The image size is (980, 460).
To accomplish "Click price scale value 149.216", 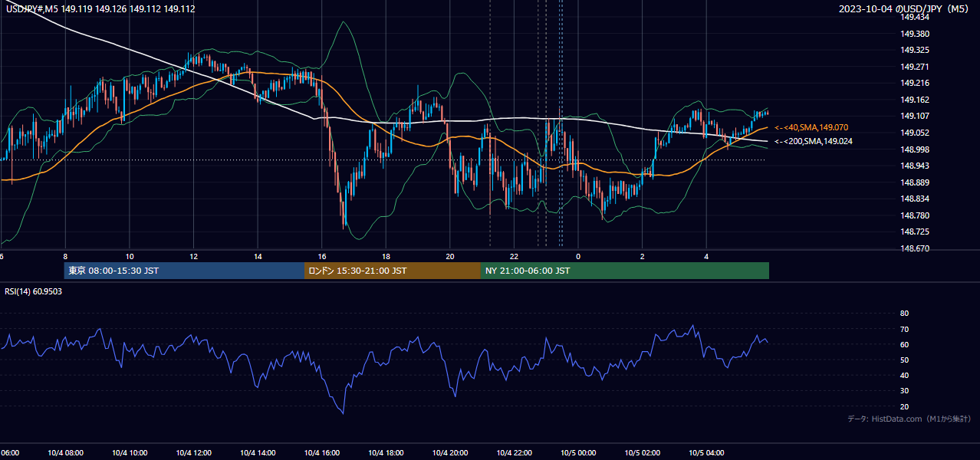I will [x=916, y=83].
